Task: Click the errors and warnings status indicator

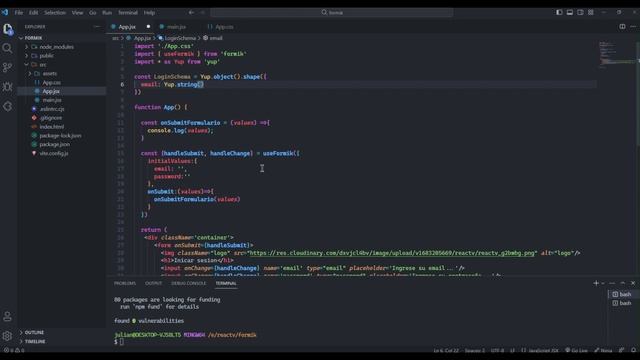Action: coord(14,350)
